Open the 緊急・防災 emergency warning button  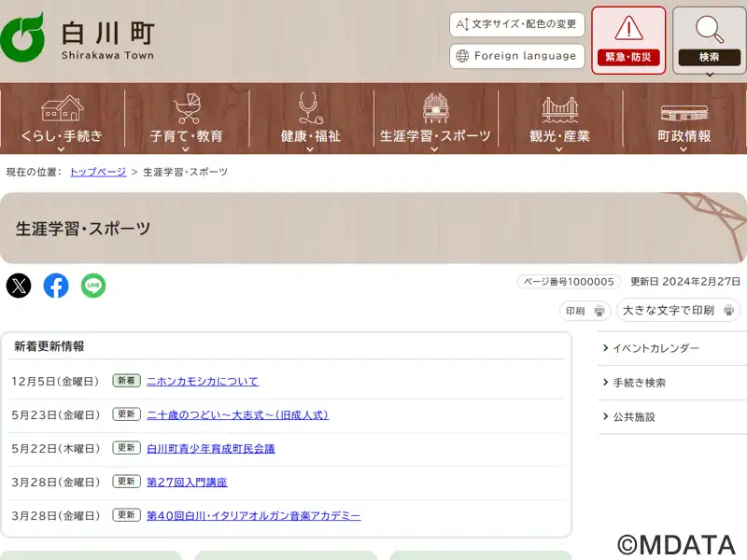628,40
